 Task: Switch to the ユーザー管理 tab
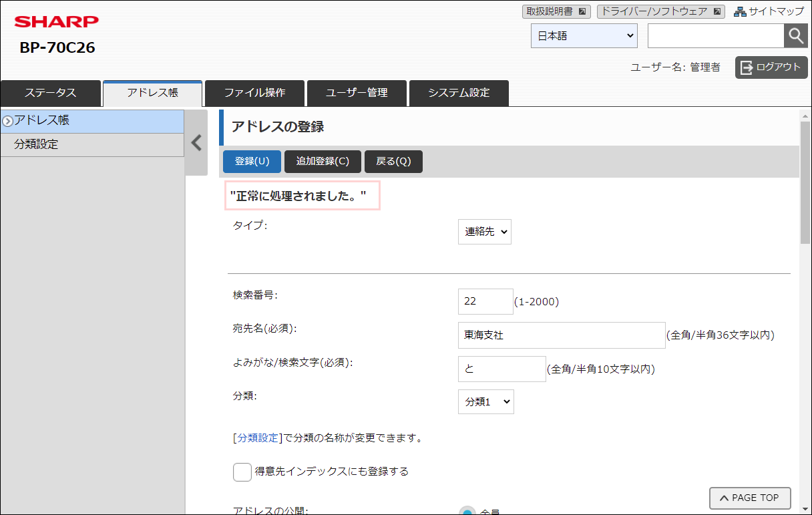point(357,93)
